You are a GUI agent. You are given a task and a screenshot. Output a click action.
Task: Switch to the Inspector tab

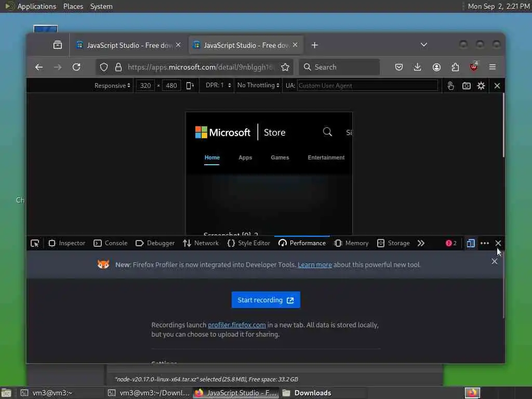[x=66, y=243]
